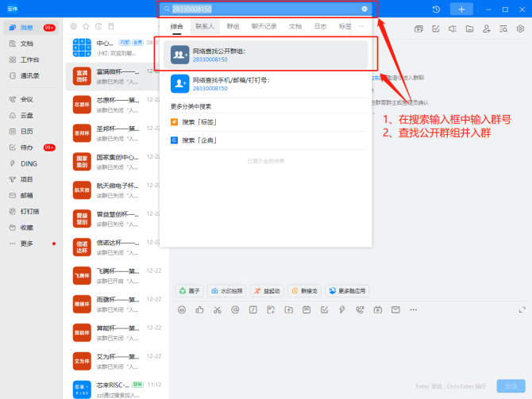Select 网络查找手机/邮箱/钉钉号 result

(266, 84)
